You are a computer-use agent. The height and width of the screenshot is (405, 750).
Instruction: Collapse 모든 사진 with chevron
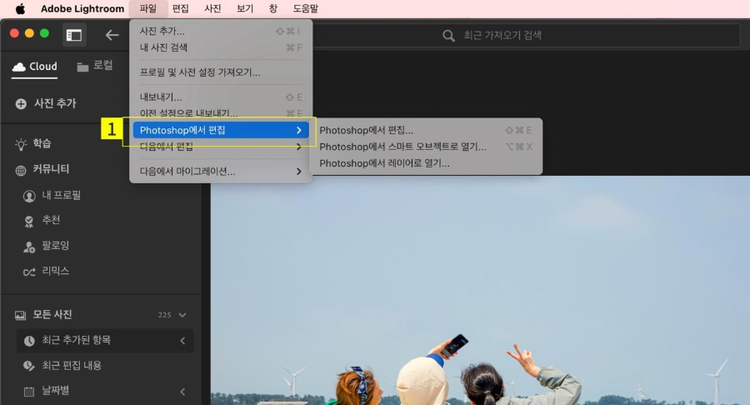(183, 315)
